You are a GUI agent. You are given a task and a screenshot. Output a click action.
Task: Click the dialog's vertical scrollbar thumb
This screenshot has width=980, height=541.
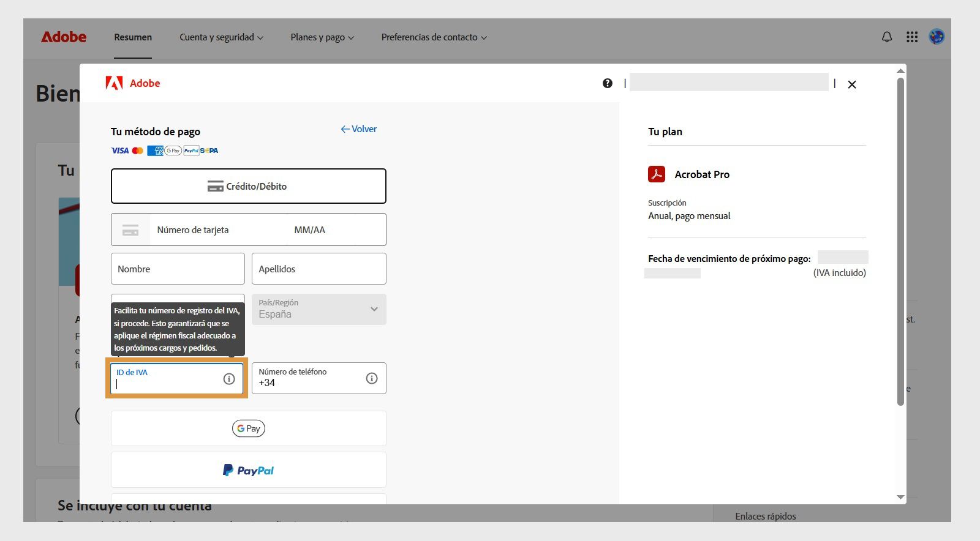click(900, 242)
